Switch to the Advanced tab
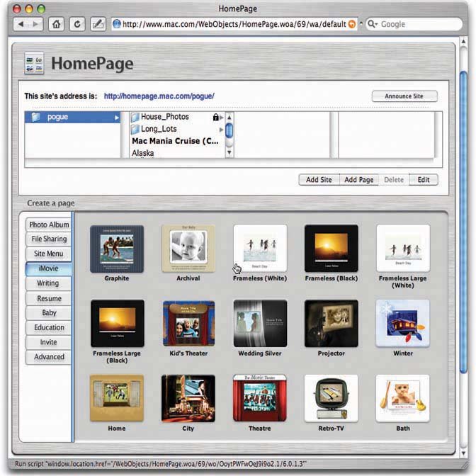 (x=49, y=357)
